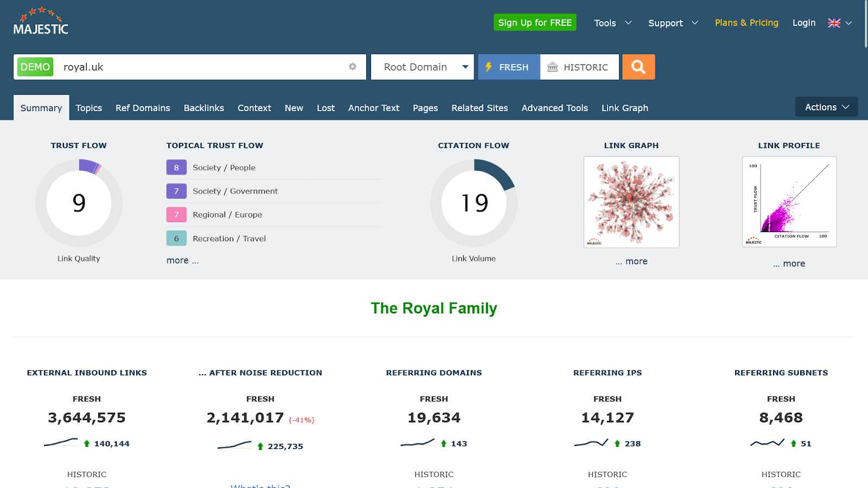868x488 pixels.
Task: Click the 8,468 referring subnets value
Action: [781, 418]
